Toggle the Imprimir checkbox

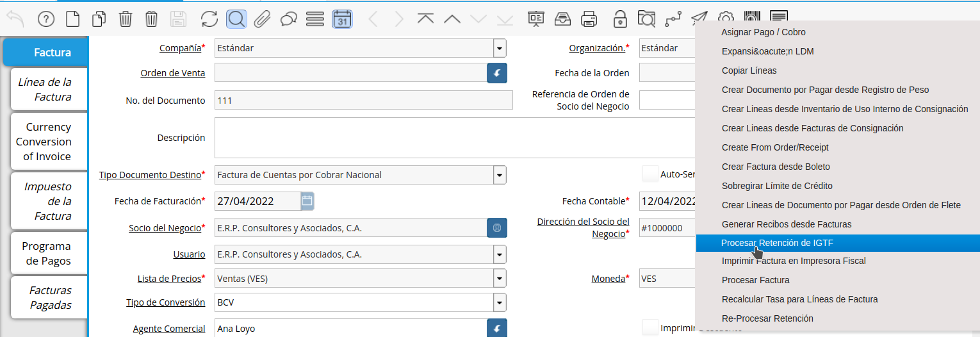click(x=650, y=327)
